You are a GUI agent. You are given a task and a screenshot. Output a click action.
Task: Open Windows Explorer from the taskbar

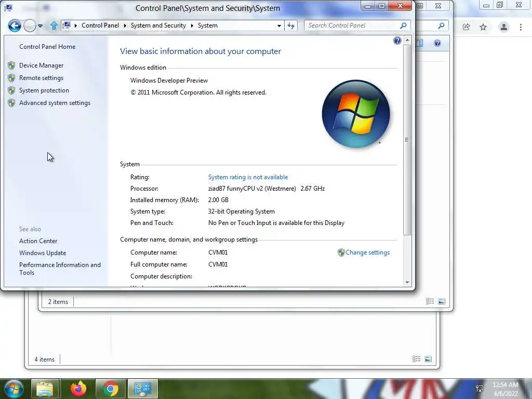(x=45, y=389)
